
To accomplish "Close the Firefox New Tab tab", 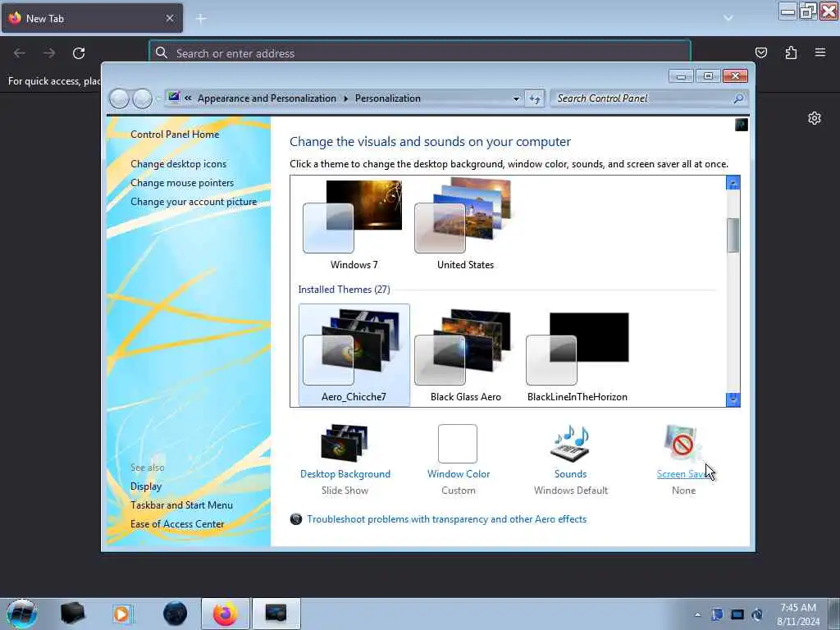I will (170, 18).
